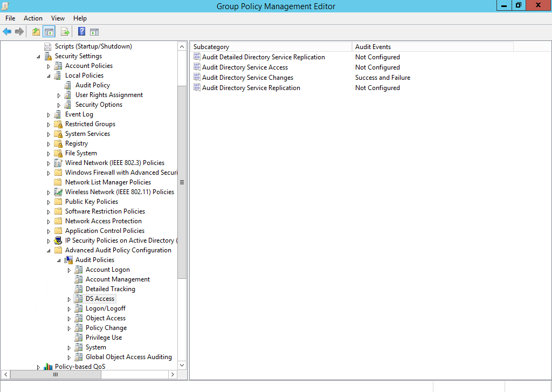Expand the Logon/Logoff node

click(69, 309)
